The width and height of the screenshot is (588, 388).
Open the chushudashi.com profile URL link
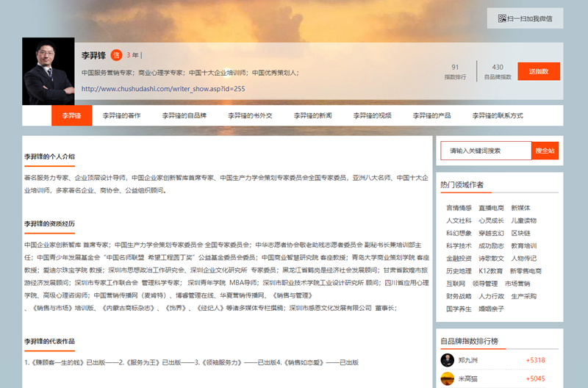[162, 88]
